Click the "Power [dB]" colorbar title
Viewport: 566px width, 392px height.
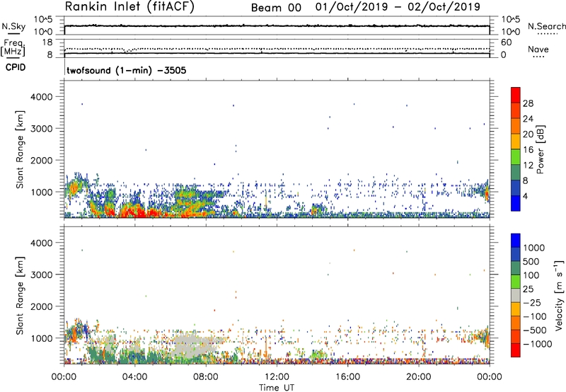point(540,149)
